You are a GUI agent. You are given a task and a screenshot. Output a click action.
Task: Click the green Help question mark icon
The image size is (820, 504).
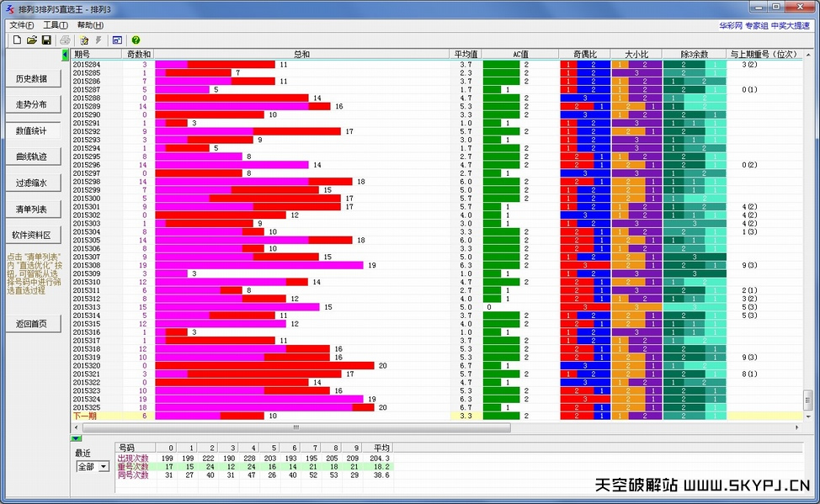click(x=136, y=40)
